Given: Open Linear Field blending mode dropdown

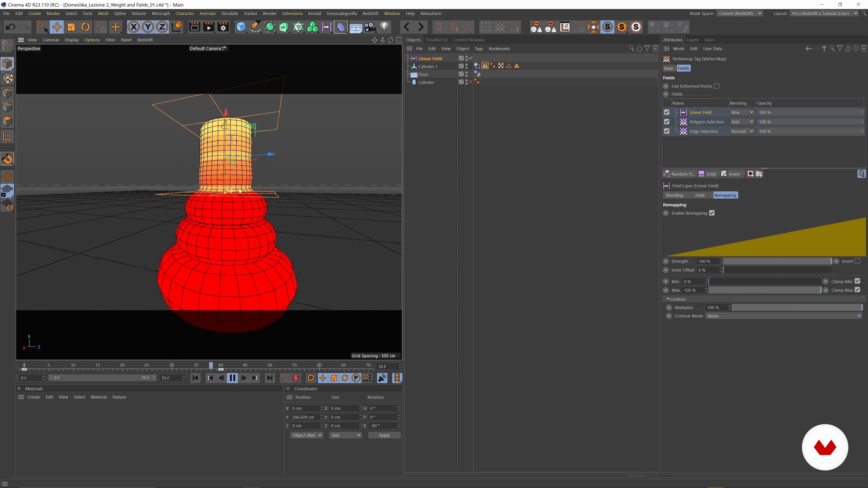Looking at the screenshot, I should click(742, 112).
